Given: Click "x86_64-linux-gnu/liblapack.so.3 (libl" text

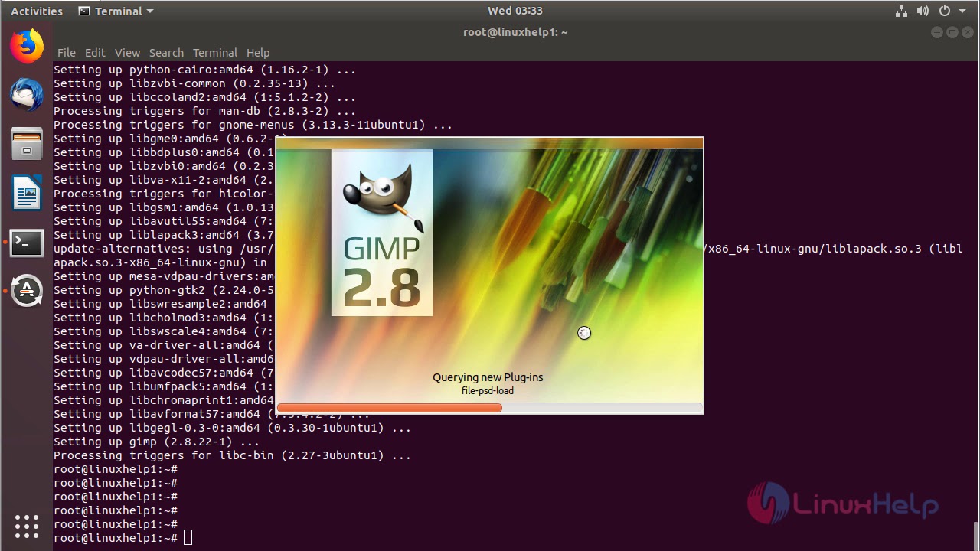Looking at the screenshot, I should point(834,249).
